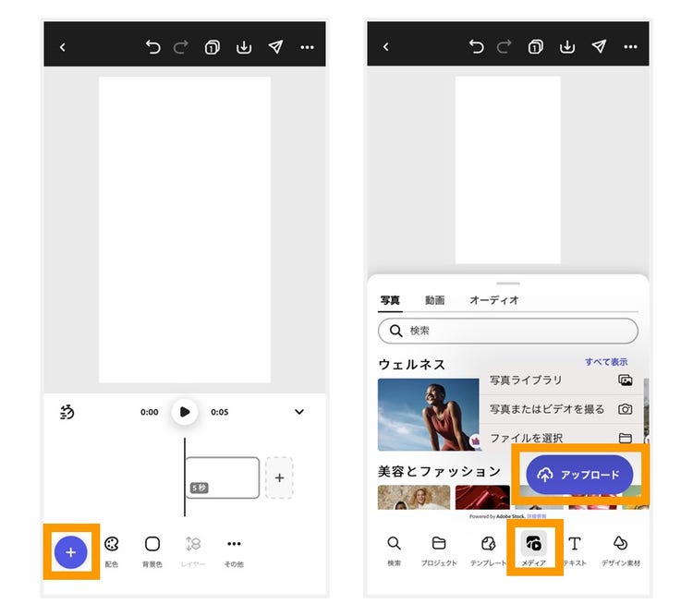Open the top-bar ellipsis menu in right screen

pyautogui.click(x=631, y=47)
